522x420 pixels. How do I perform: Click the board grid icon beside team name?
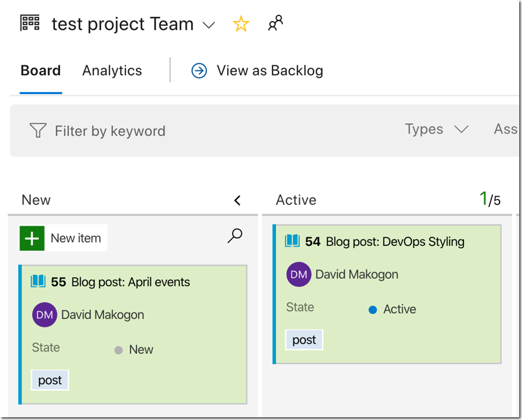30,23
